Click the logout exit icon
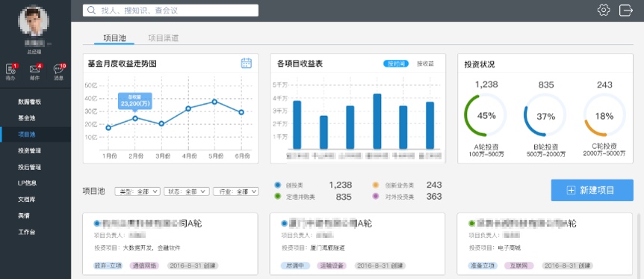 (625, 10)
